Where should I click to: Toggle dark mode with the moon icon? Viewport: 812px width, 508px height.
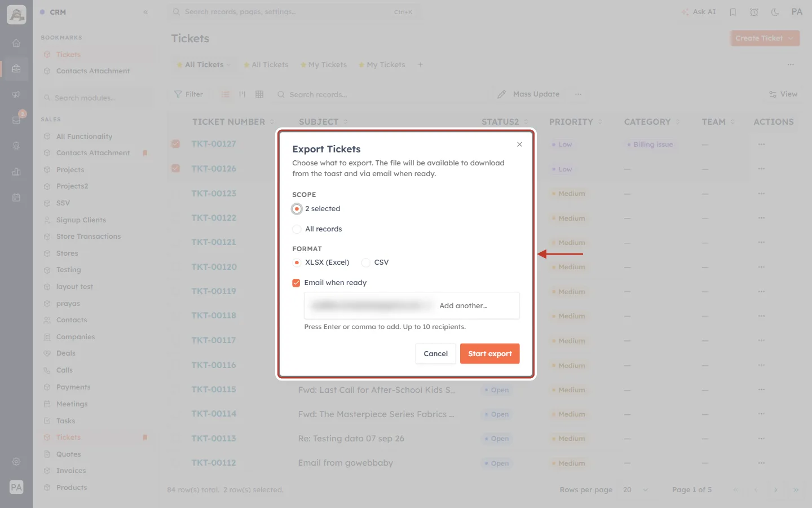775,12
